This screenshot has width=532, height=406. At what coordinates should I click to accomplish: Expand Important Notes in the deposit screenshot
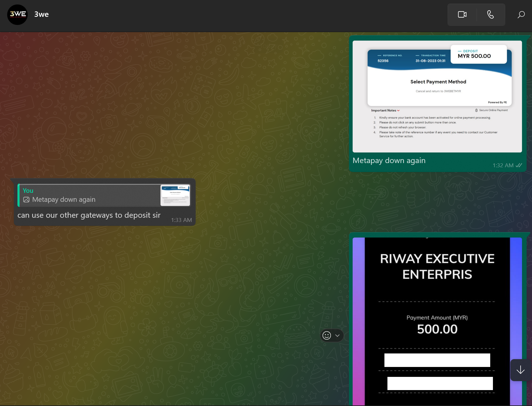(x=385, y=111)
